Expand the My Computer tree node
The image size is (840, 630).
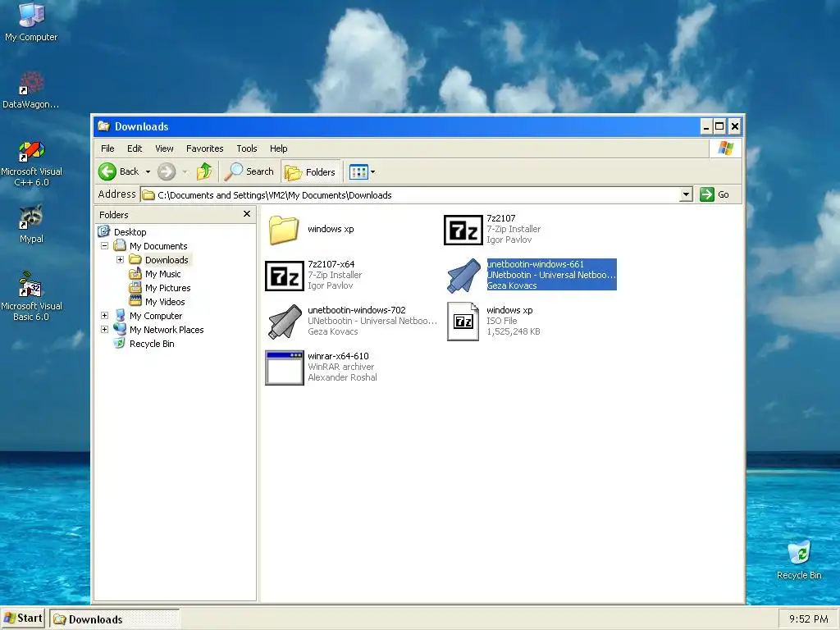click(x=104, y=316)
